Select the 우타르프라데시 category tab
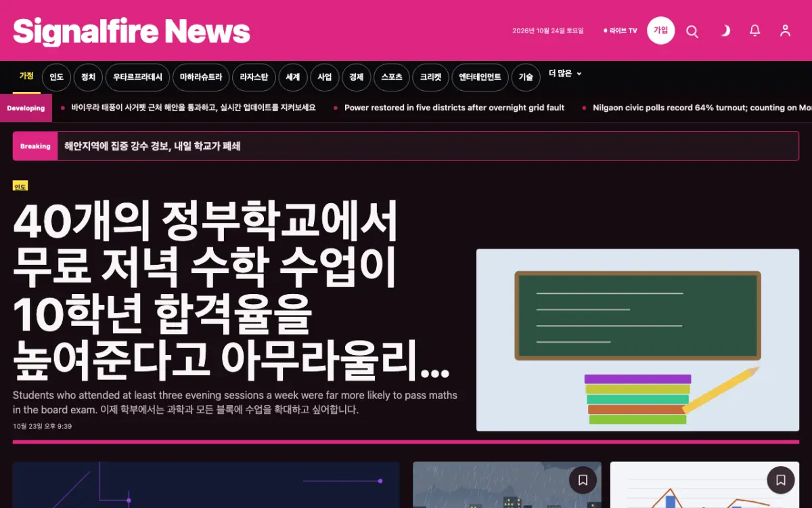Screen dimensions: 812x508 (x=137, y=77)
